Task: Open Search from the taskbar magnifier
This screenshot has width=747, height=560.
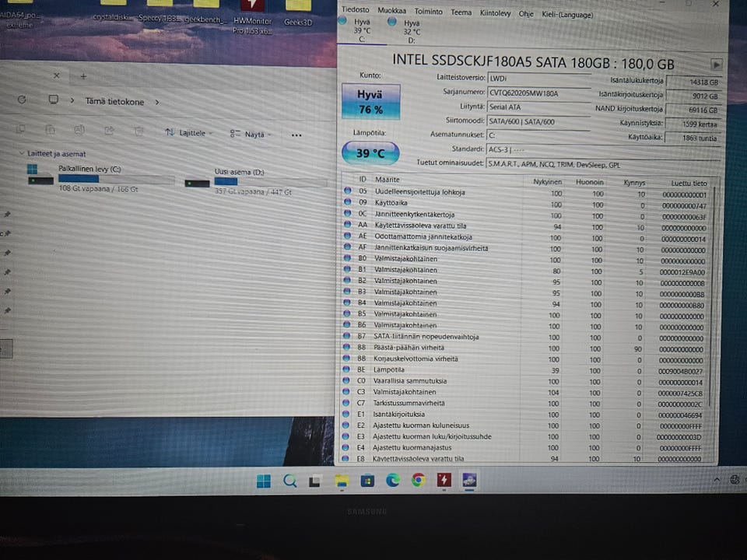Action: (289, 481)
